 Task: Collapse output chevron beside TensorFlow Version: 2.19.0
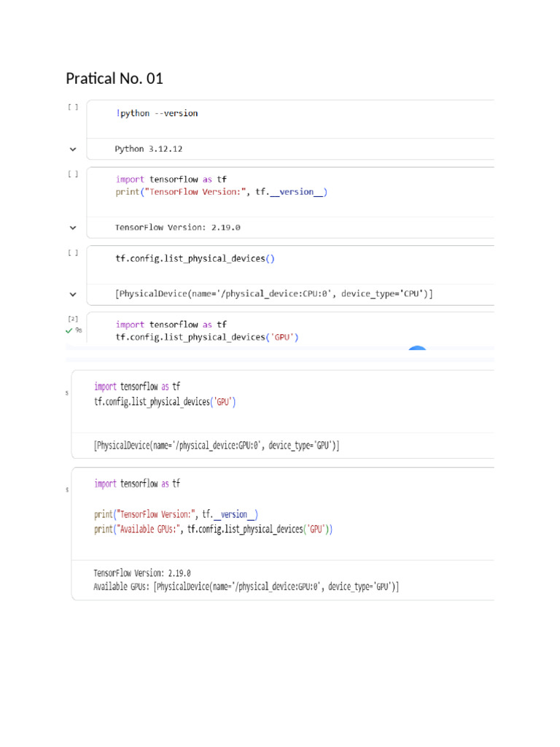(x=73, y=228)
